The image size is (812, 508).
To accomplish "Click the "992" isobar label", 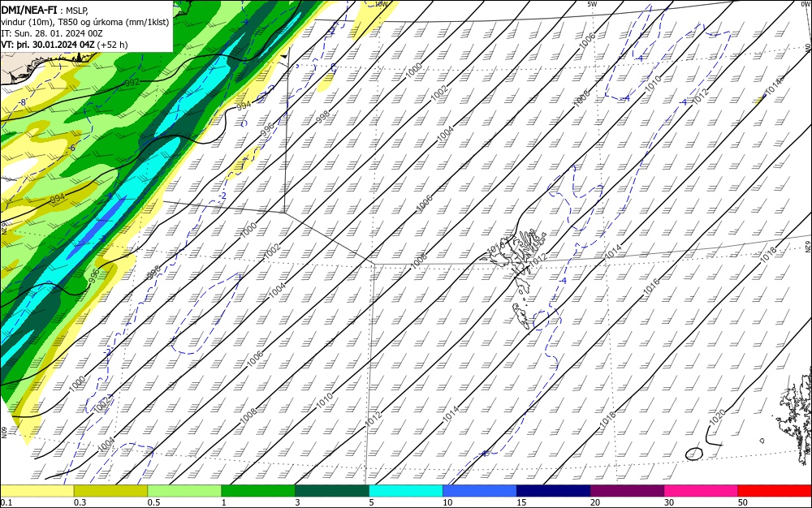I will point(132,83).
